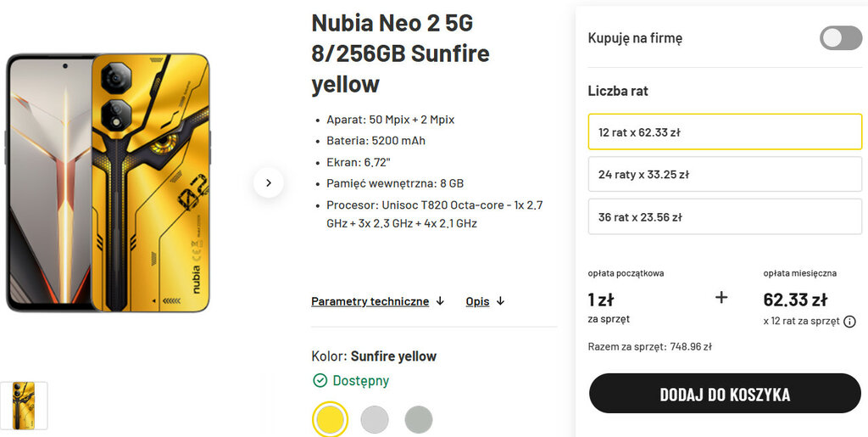Pick the 36 rat x 23.56 zł option
This screenshot has width=868, height=437.
tap(725, 216)
